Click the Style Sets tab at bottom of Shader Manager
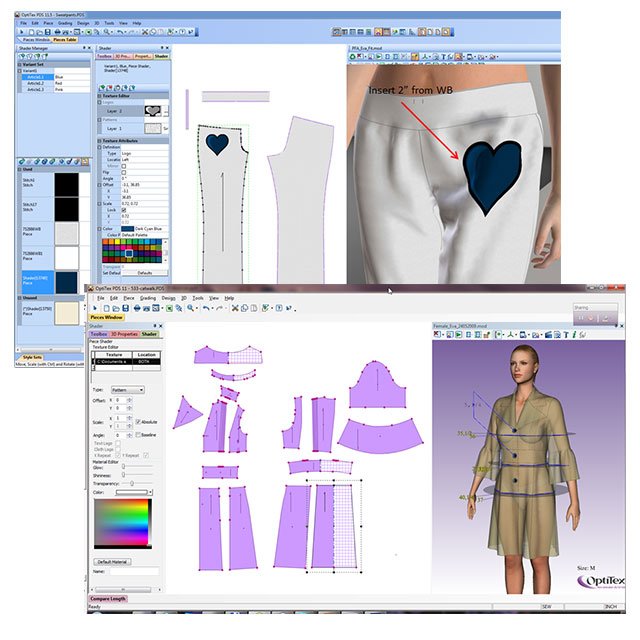Viewport: 640px width, 640px height. (32, 358)
